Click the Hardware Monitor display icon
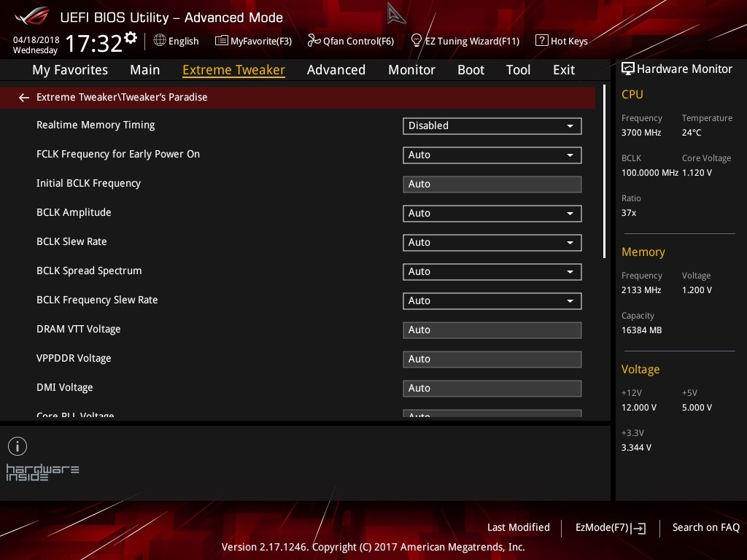 point(628,69)
